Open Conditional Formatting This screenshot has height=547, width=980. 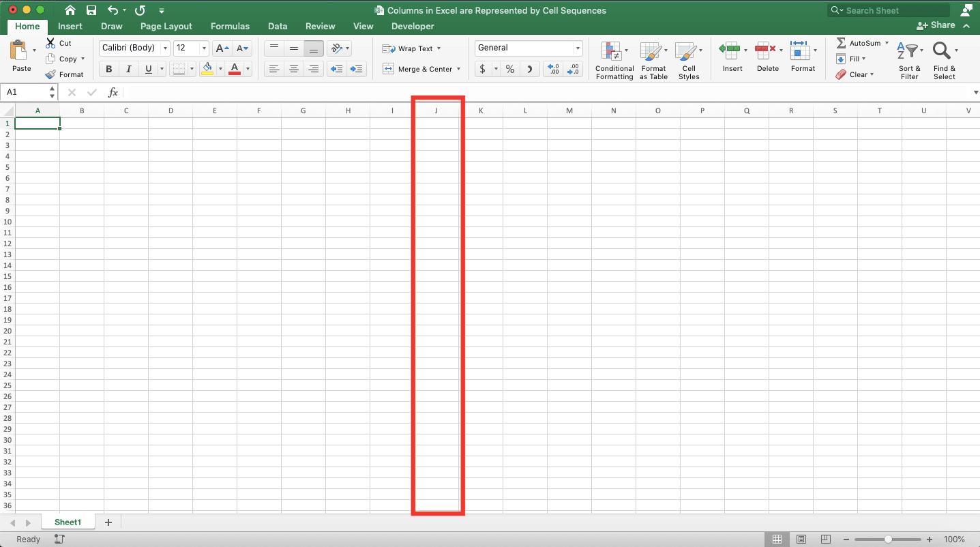(x=614, y=61)
